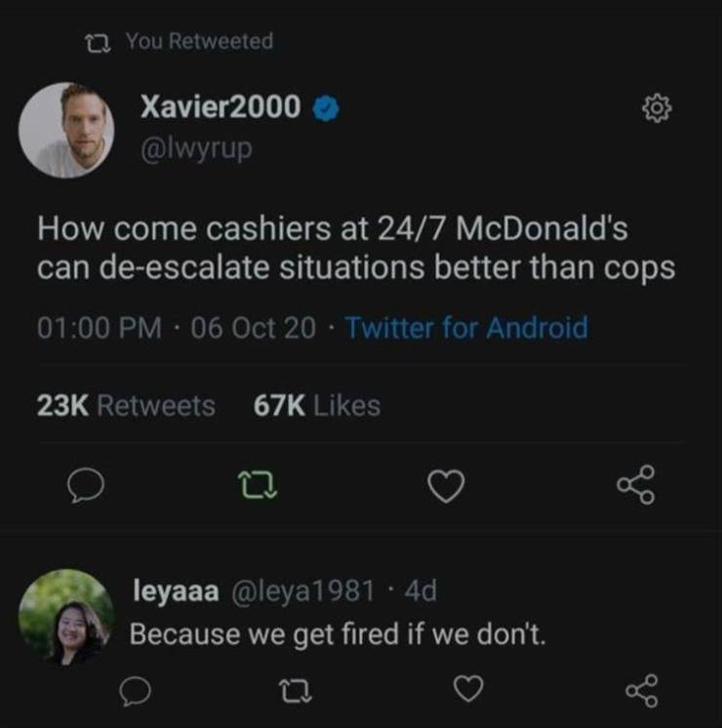Like leyaaa's reply
This screenshot has height=728, width=722.
(x=469, y=691)
